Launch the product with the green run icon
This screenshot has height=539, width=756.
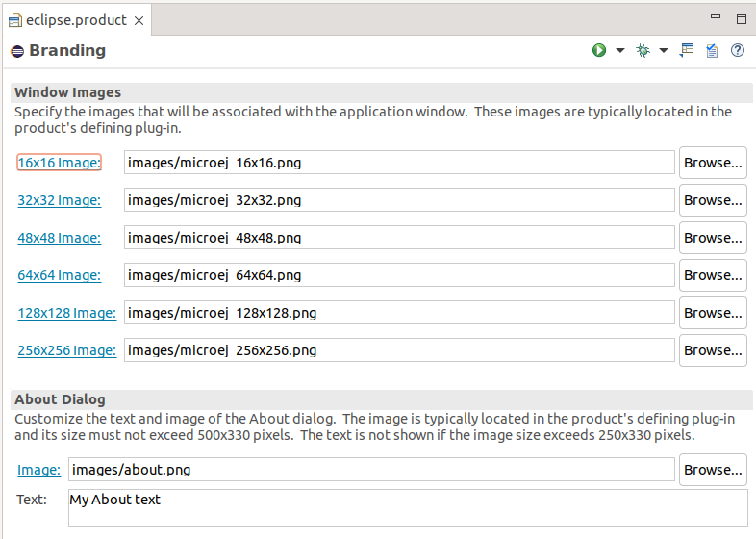pos(599,51)
